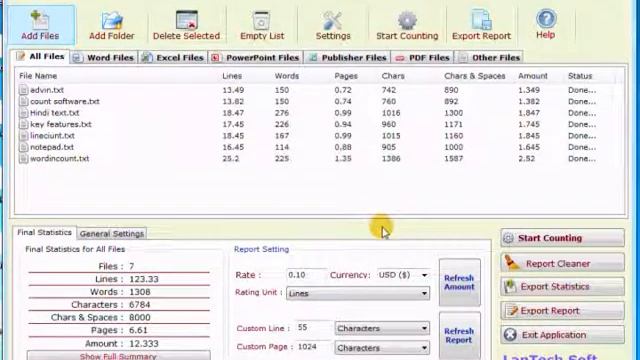The image size is (640, 360).
Task: Select the Hindi text.txt file icon
Action: 24,113
